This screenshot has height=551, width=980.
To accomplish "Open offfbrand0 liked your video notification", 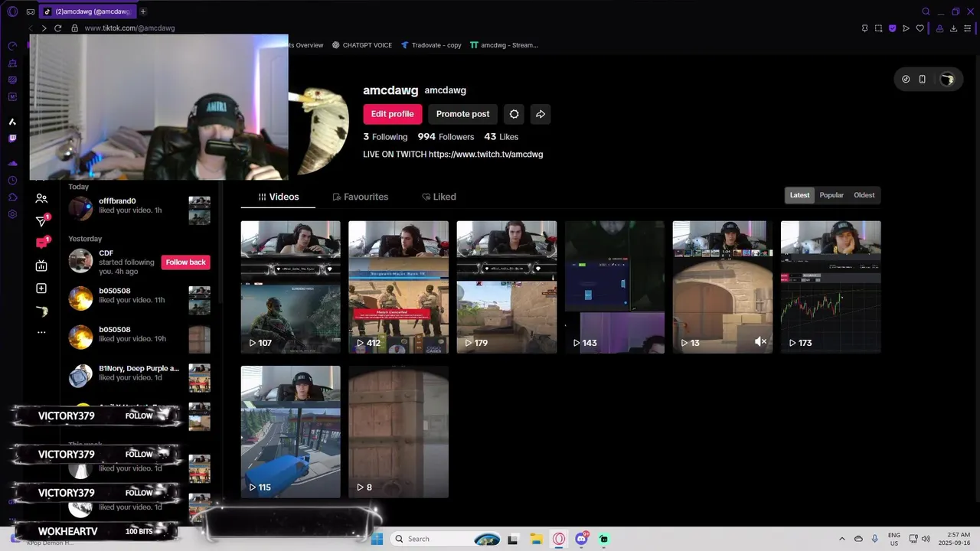I will pyautogui.click(x=139, y=210).
